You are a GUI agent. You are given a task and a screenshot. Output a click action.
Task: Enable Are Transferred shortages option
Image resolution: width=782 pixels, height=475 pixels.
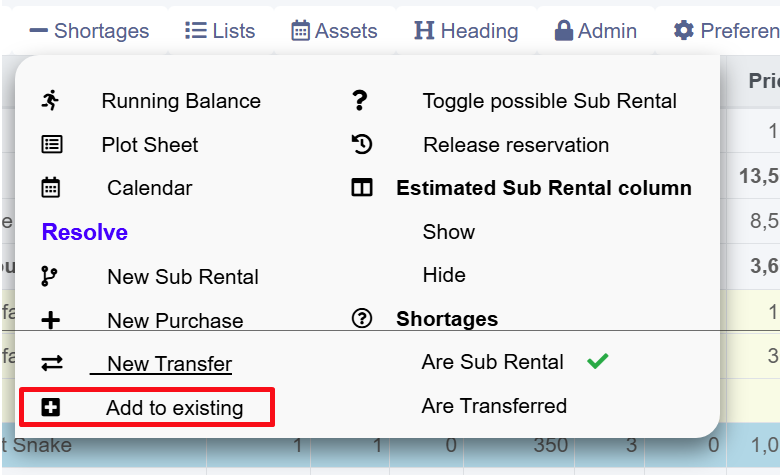(x=494, y=406)
